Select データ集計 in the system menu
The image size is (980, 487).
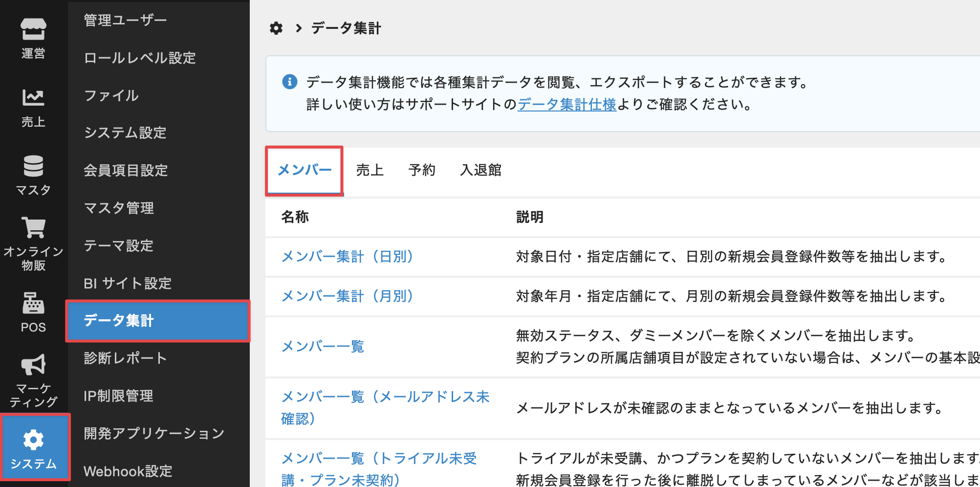click(x=157, y=321)
